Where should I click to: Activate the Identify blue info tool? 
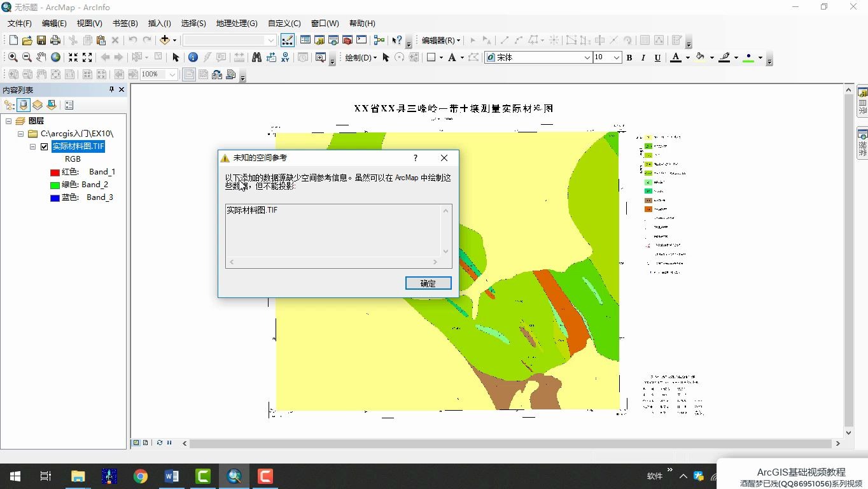[x=193, y=57]
